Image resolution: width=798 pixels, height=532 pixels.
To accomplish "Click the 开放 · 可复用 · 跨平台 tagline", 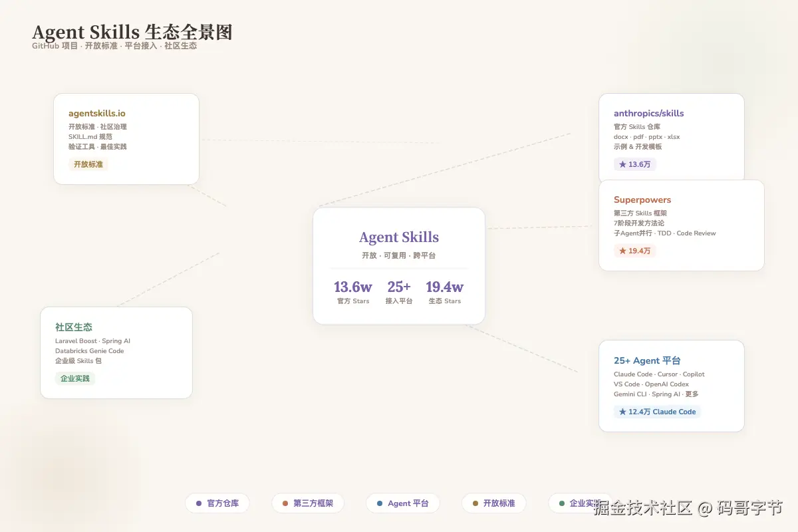I will (399, 255).
